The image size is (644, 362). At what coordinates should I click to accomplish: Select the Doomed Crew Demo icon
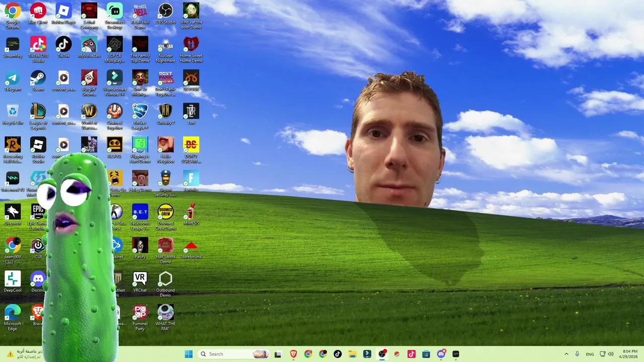point(166,217)
